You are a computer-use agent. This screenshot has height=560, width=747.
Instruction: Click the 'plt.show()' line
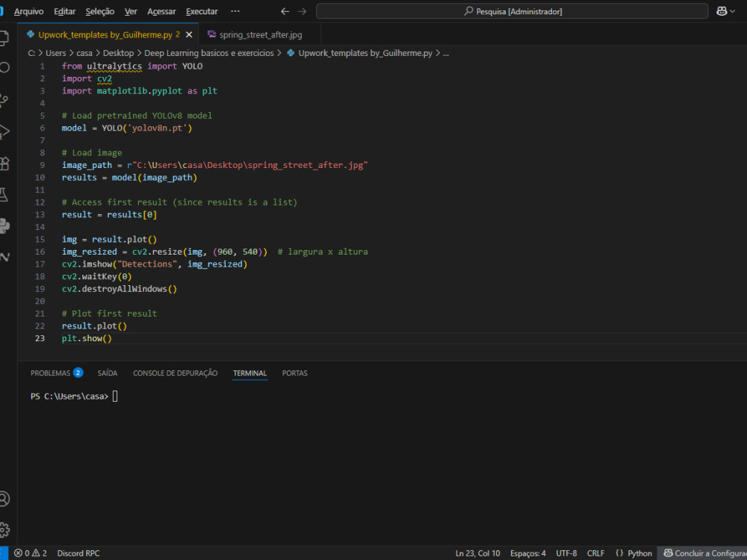coord(87,338)
